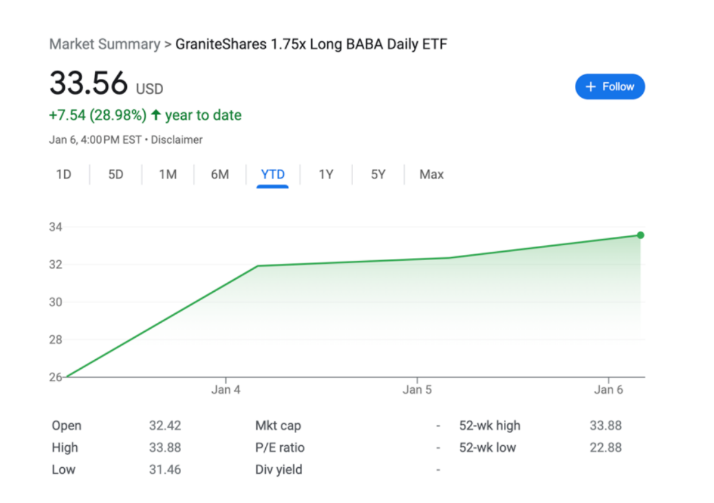Select the 5Y time range tab
The image size is (714, 503).
point(378,174)
